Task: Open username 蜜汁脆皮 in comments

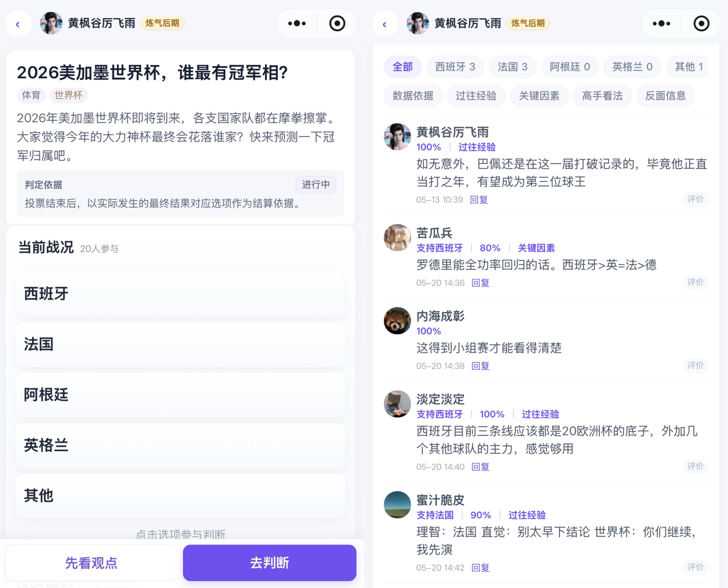Action: click(440, 500)
